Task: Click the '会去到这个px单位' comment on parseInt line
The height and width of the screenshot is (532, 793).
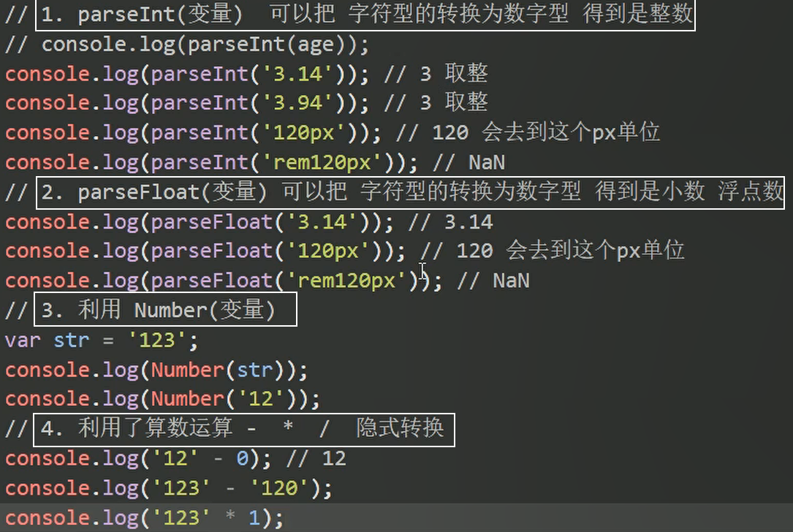Action: 571,132
